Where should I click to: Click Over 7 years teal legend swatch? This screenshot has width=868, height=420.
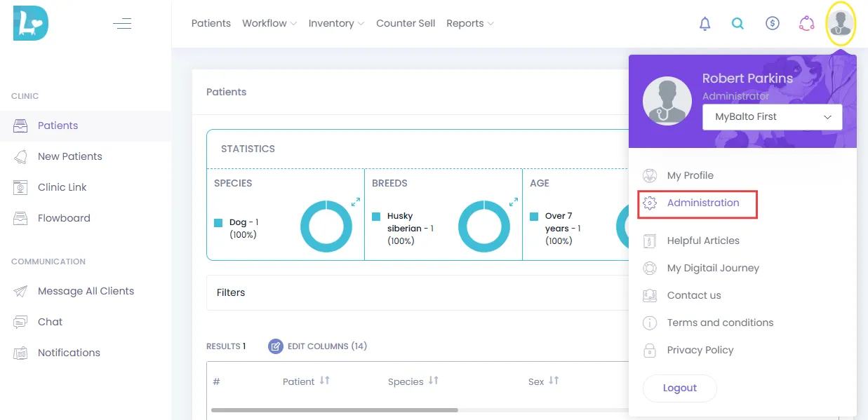point(534,217)
